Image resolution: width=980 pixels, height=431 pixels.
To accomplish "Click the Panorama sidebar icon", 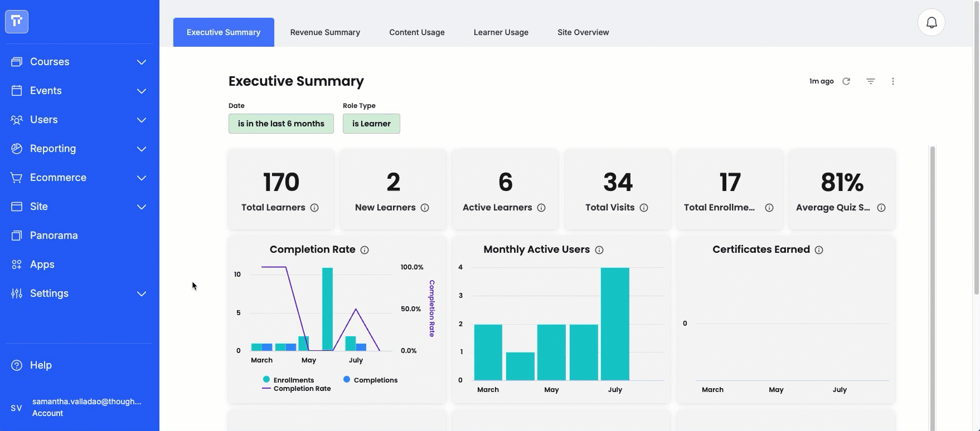I will click(17, 236).
